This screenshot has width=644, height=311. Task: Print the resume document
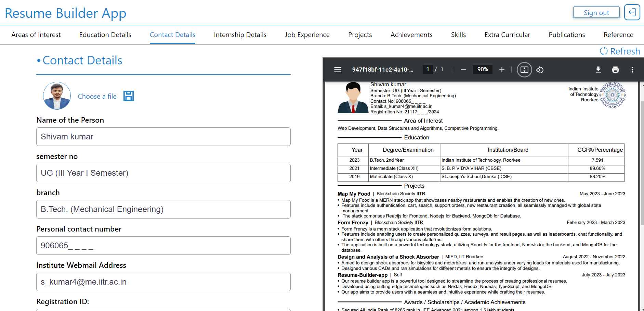coord(615,70)
